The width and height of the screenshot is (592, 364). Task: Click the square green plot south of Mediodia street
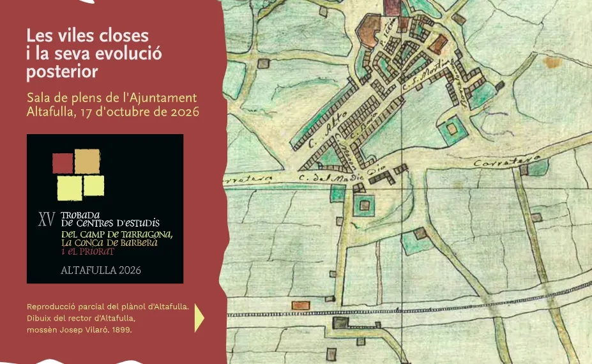coord(364,206)
